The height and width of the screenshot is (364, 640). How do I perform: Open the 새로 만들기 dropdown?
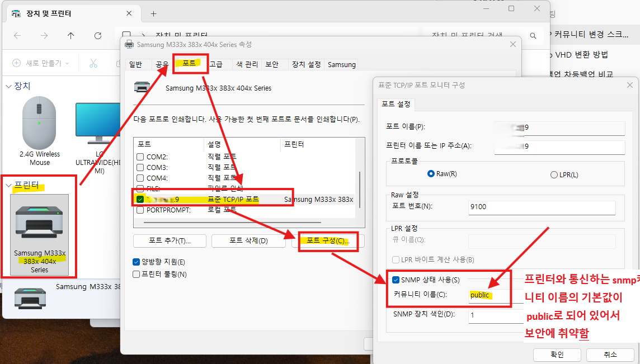click(41, 63)
